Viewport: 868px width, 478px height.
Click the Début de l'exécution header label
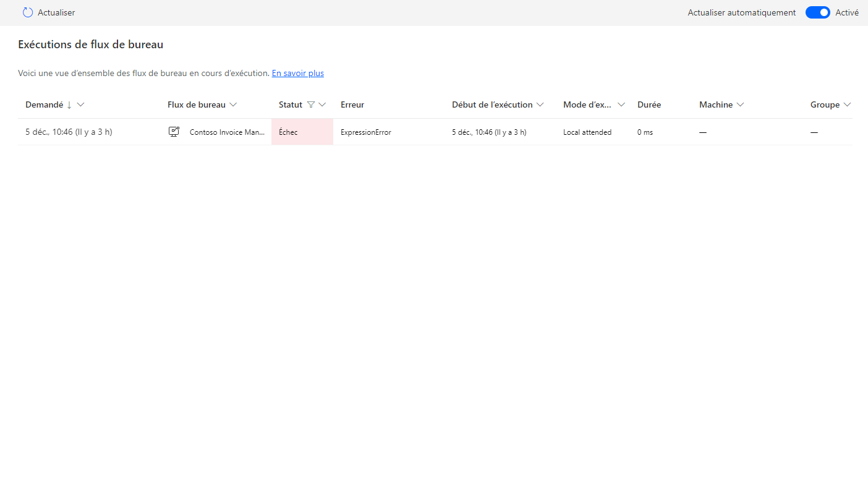(x=492, y=105)
